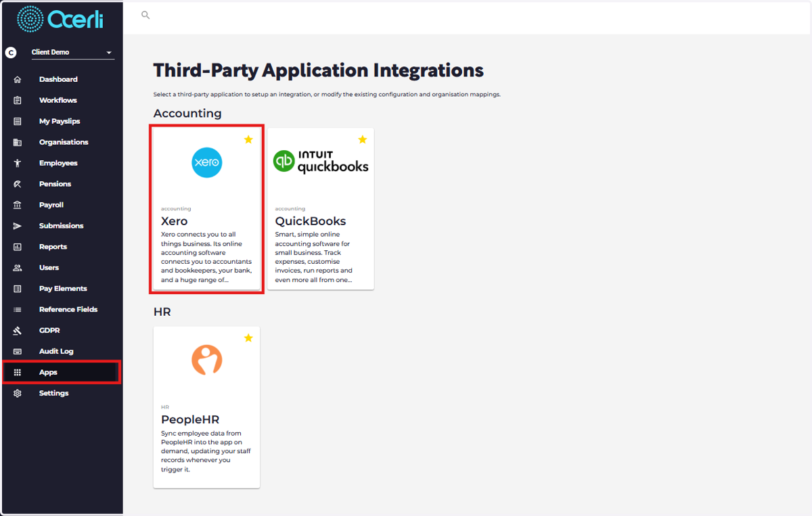Image resolution: width=812 pixels, height=516 pixels.
Task: Click the GDPR gavel icon
Action: pyautogui.click(x=18, y=331)
